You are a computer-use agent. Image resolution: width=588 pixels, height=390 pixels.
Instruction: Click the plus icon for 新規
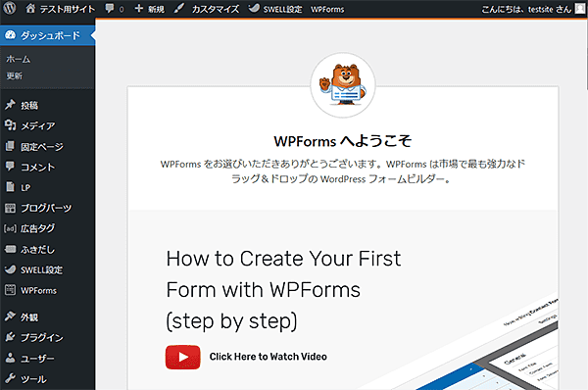[139, 8]
